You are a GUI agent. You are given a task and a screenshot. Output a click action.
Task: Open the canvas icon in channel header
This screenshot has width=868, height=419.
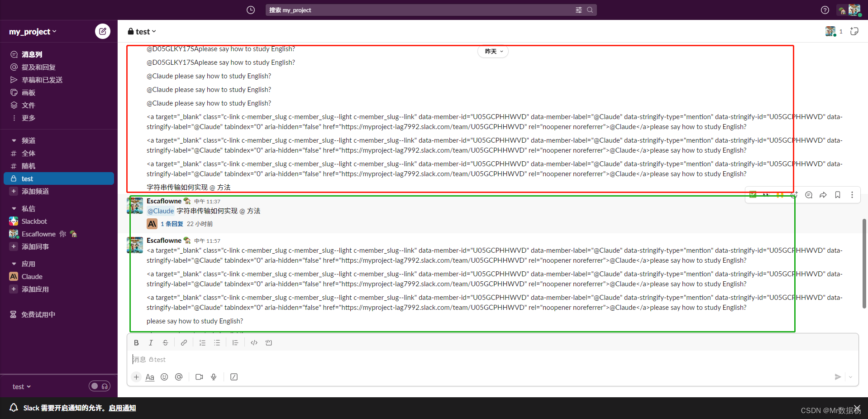coord(854,31)
